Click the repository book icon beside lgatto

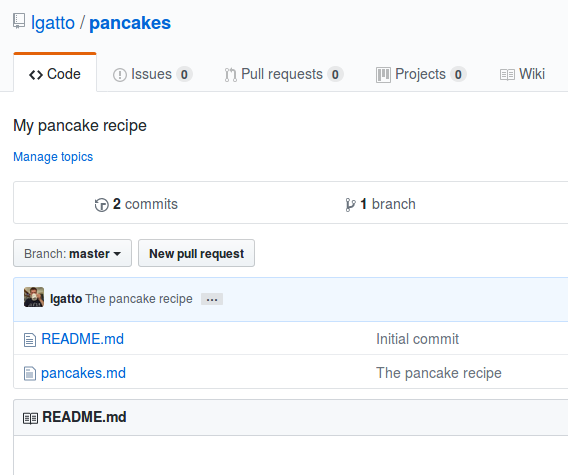click(19, 21)
